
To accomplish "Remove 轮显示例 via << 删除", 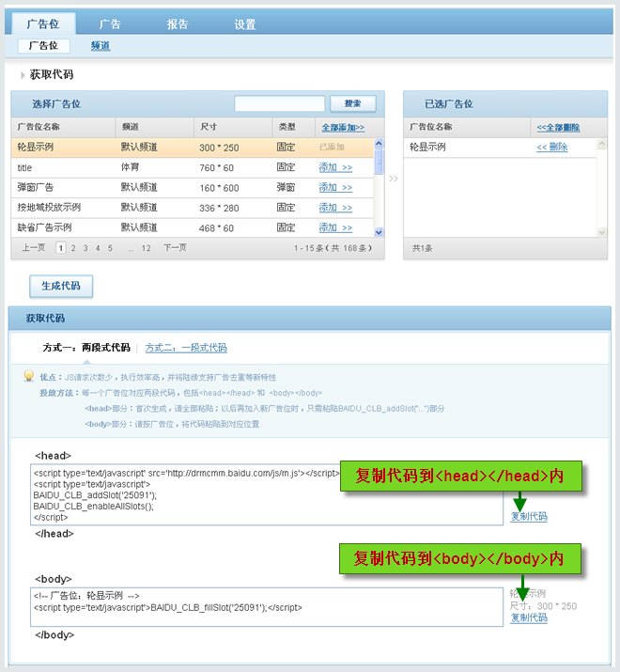I will coord(551,148).
